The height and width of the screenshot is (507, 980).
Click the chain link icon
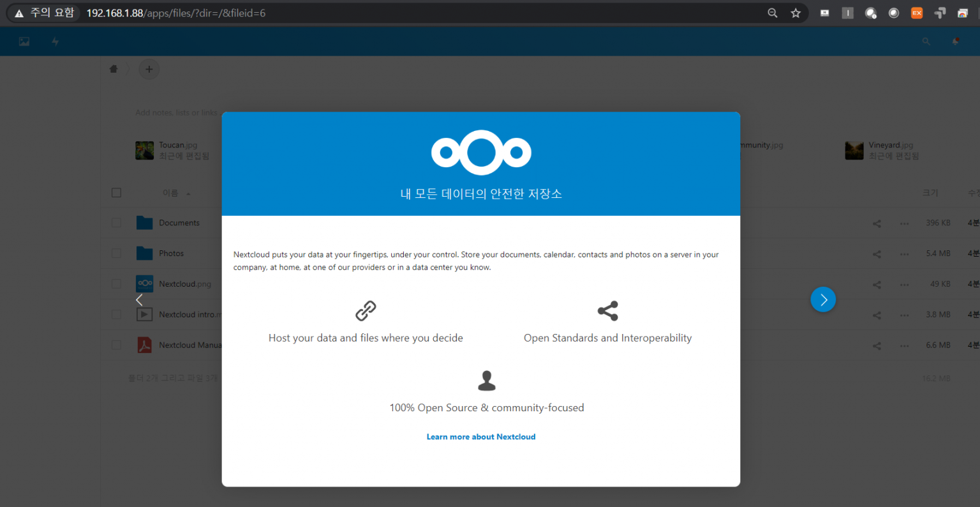pyautogui.click(x=366, y=311)
